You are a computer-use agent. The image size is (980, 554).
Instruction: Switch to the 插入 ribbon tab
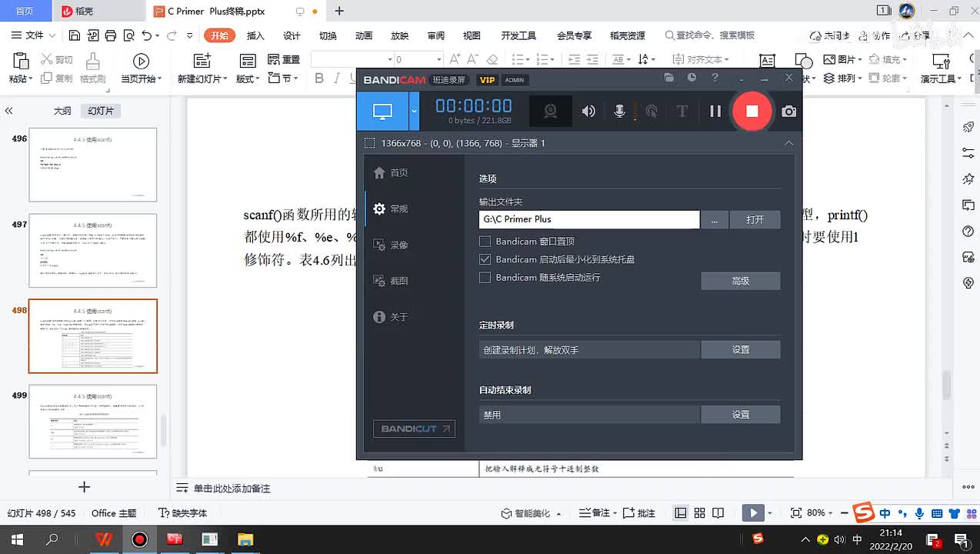(255, 35)
